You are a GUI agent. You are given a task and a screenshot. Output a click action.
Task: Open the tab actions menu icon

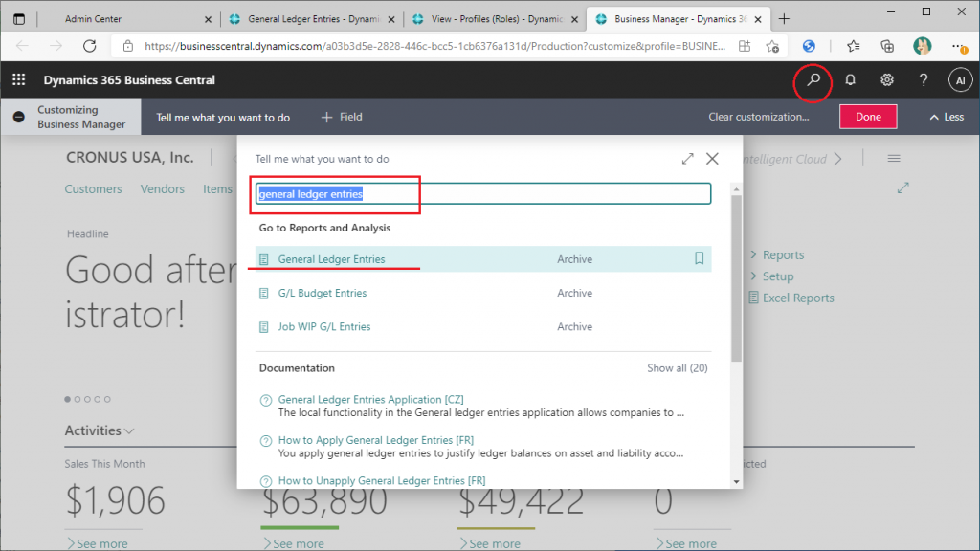click(19, 19)
